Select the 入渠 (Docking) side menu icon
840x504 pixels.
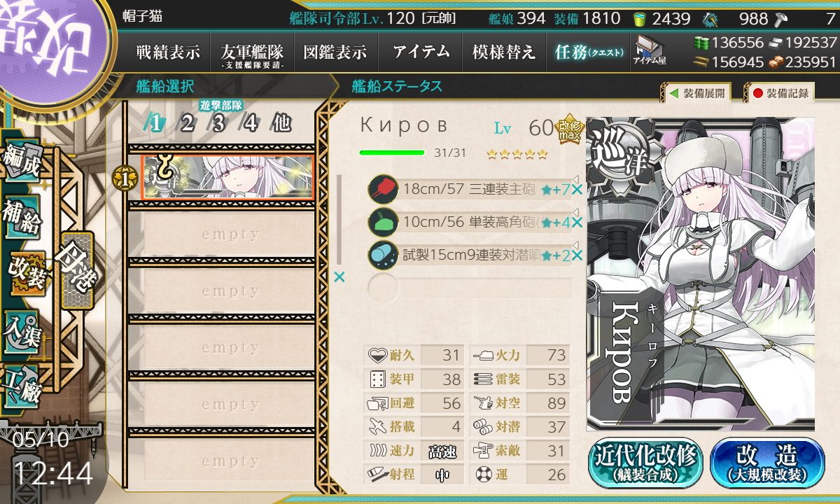pos(22,331)
